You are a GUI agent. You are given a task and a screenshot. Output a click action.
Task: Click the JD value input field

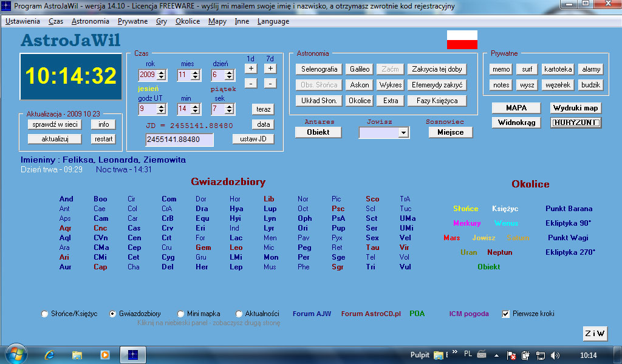179,140
